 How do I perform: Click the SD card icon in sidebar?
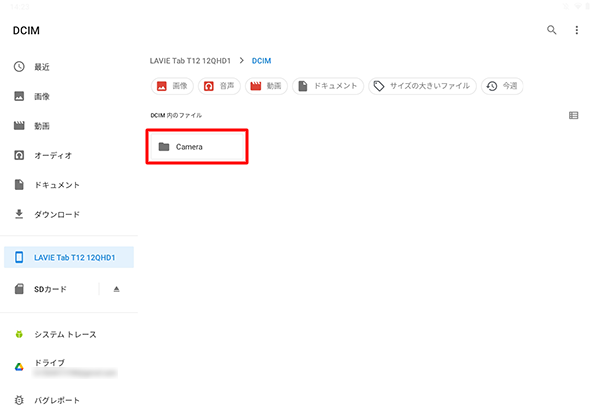click(x=19, y=289)
